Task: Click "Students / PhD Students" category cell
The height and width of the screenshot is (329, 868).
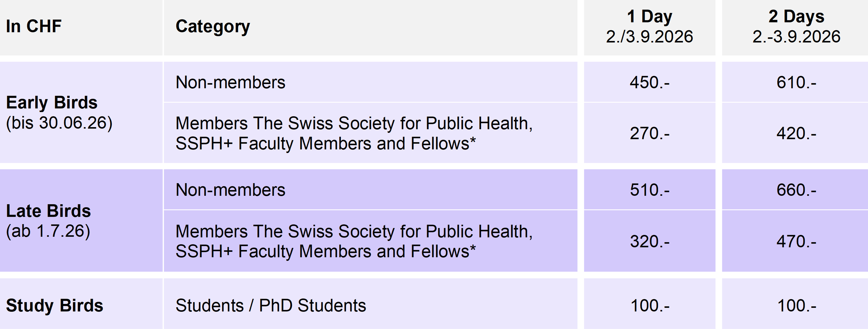Action: (271, 305)
